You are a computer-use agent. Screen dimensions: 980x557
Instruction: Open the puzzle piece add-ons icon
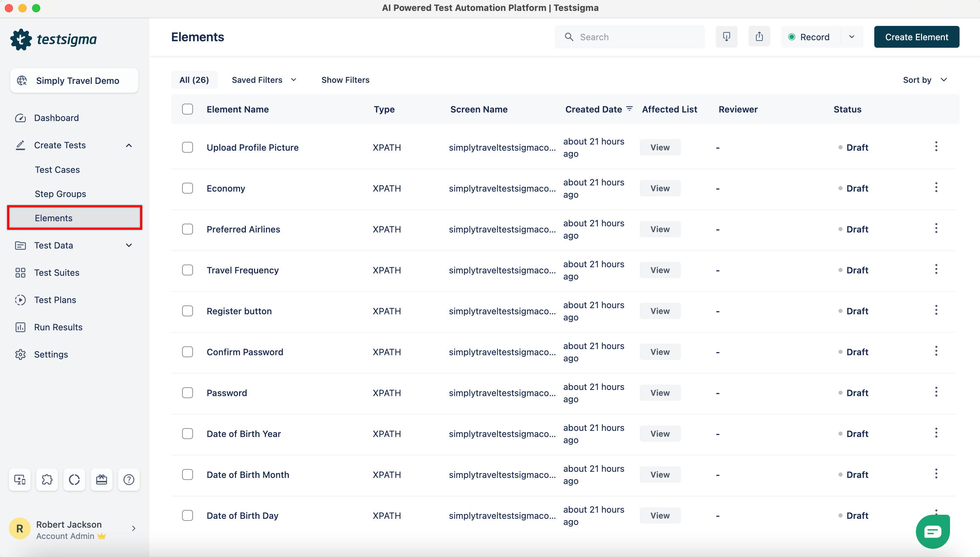click(47, 479)
